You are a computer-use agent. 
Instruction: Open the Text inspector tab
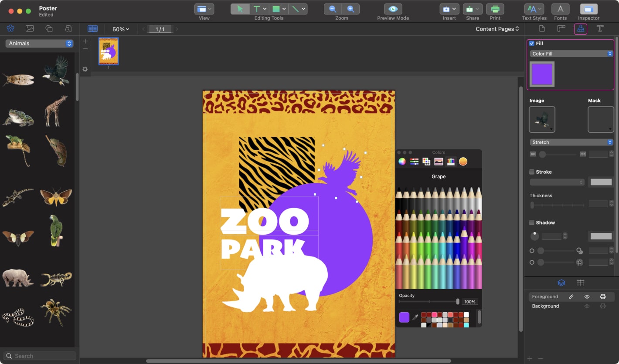click(600, 29)
